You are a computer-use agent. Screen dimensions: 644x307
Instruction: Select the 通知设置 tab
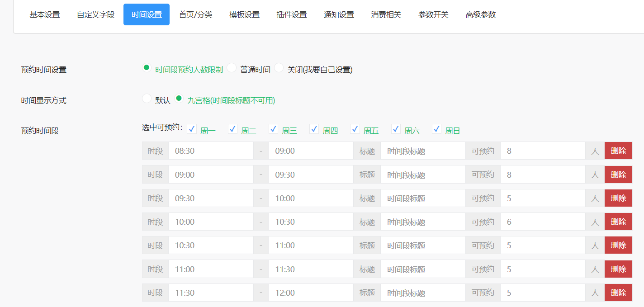339,14
